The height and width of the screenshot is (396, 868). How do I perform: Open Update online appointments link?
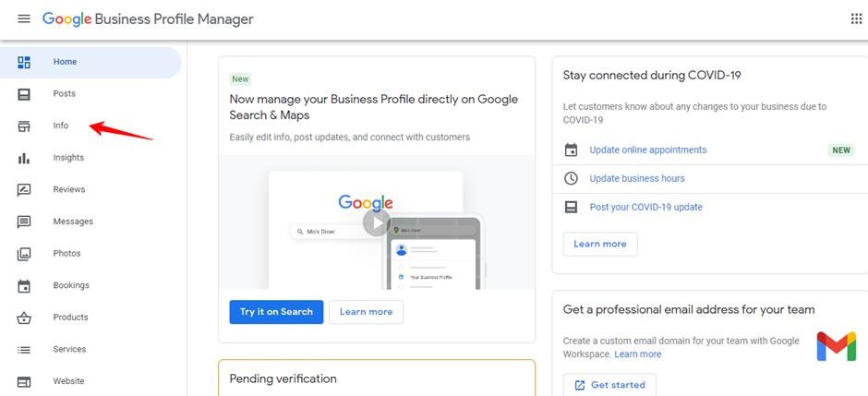[x=647, y=150]
